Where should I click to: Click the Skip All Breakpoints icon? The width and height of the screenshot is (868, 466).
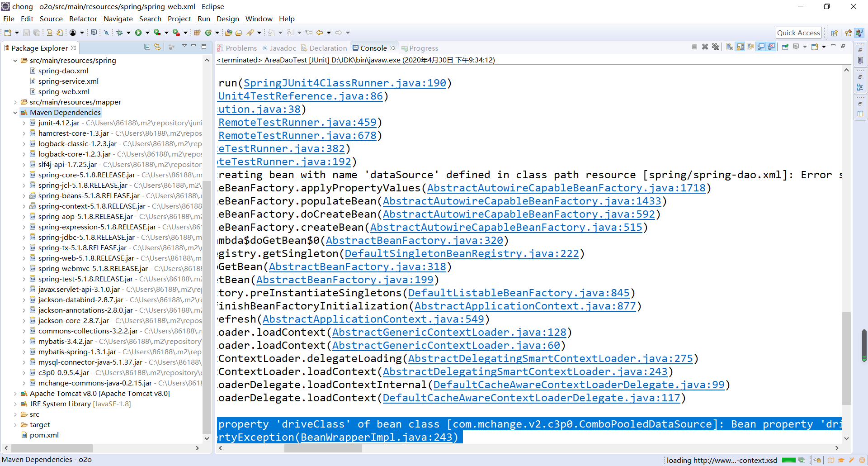point(106,33)
